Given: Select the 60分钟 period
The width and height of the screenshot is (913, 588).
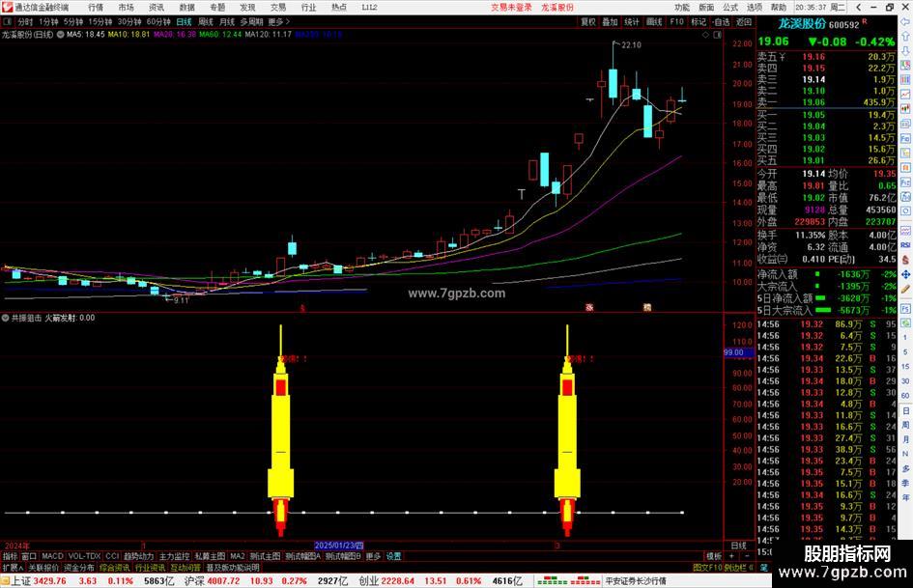Looking at the screenshot, I should [158, 21].
